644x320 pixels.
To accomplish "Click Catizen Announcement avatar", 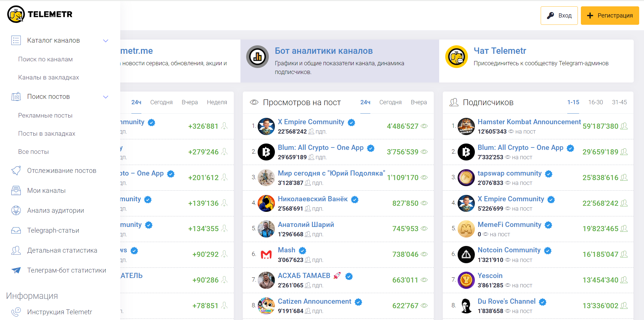I will pos(266,306).
